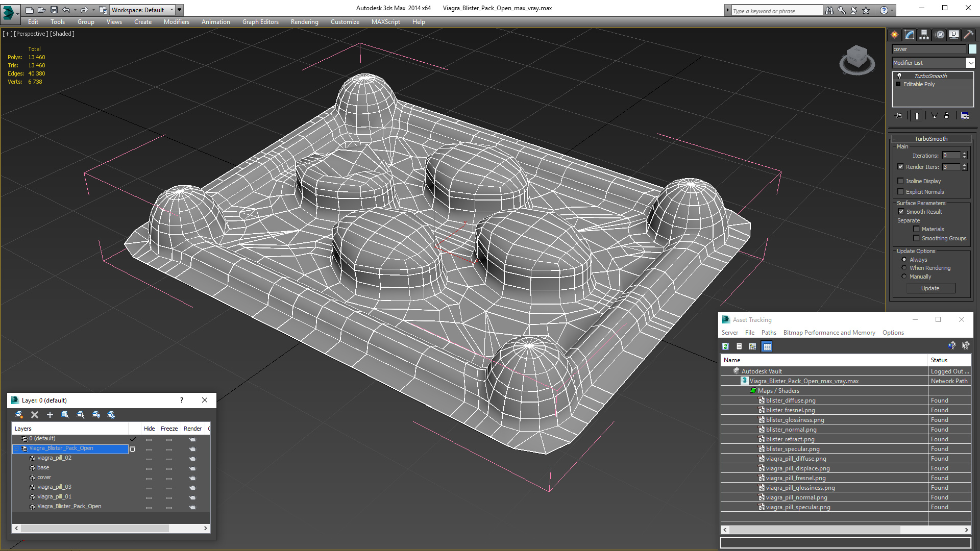The image size is (980, 551).
Task: Switch Asset Tracking to Tree View
Action: tap(752, 346)
